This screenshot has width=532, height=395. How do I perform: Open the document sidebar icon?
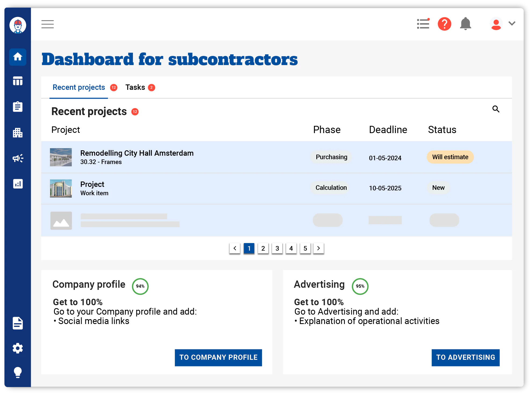18,323
